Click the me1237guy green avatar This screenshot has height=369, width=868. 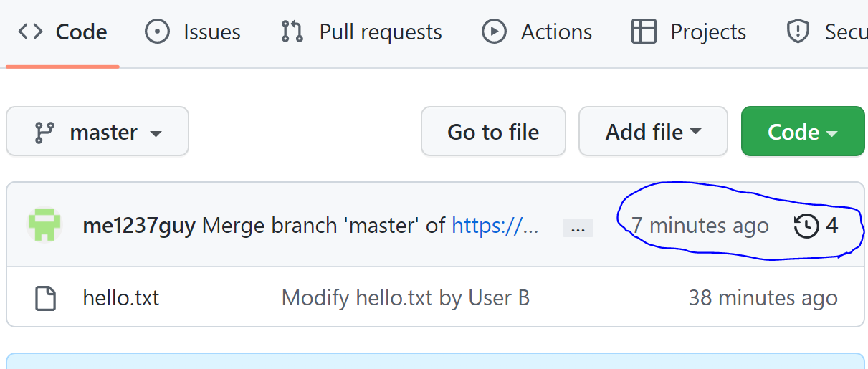[44, 225]
